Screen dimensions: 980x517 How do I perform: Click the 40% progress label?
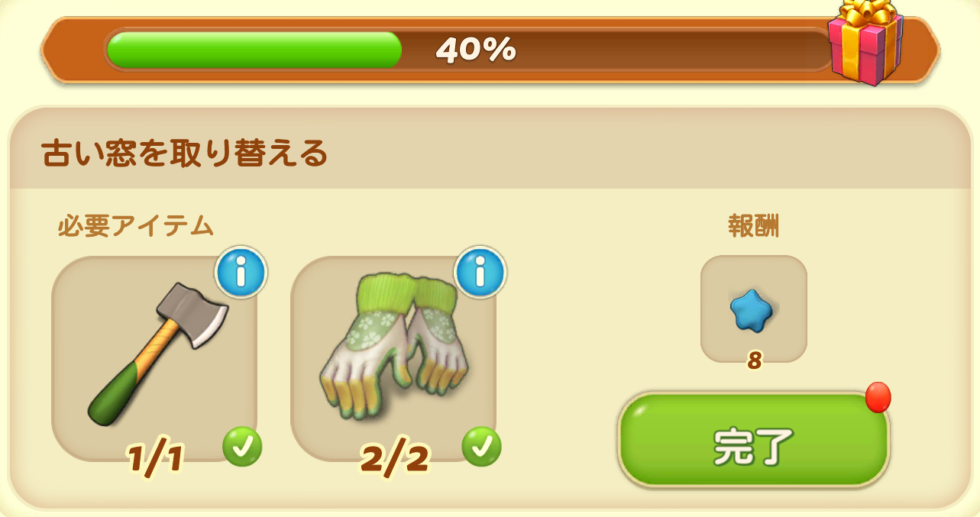tap(476, 50)
